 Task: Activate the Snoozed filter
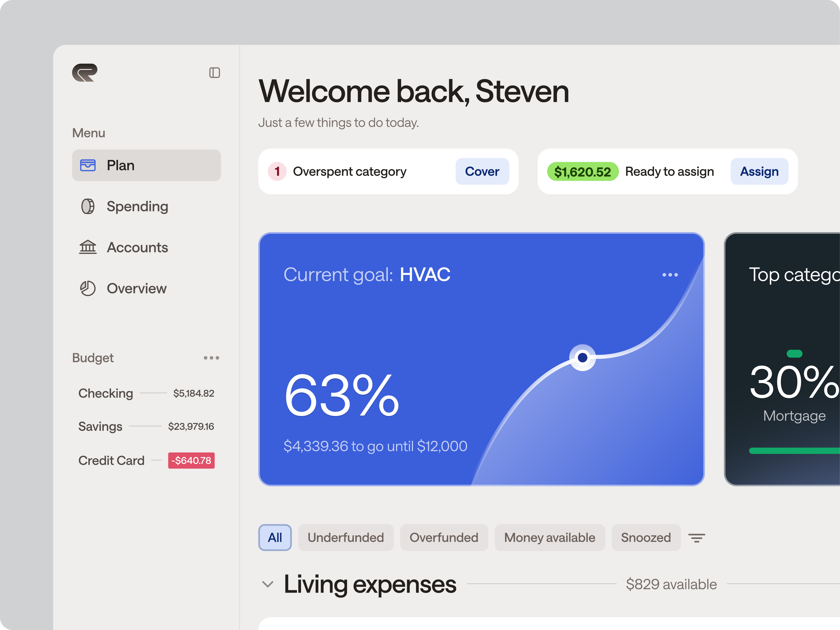[x=646, y=537]
